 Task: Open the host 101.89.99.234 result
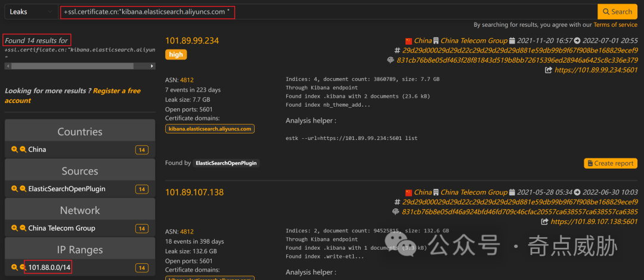(192, 41)
